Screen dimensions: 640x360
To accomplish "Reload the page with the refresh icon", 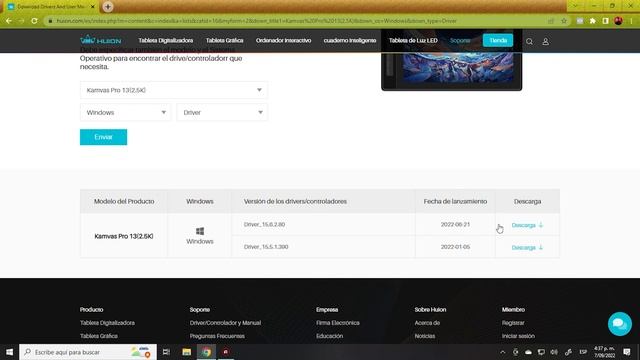I will pos(34,21).
